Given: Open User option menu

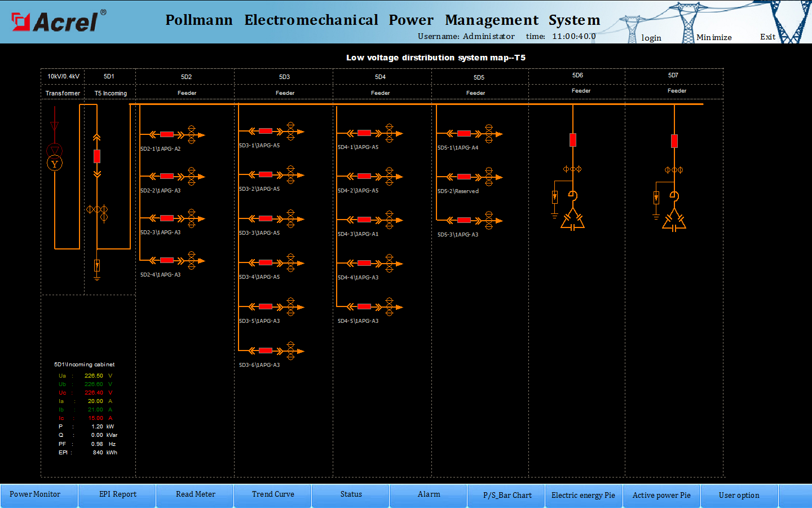Looking at the screenshot, I should pos(739,495).
